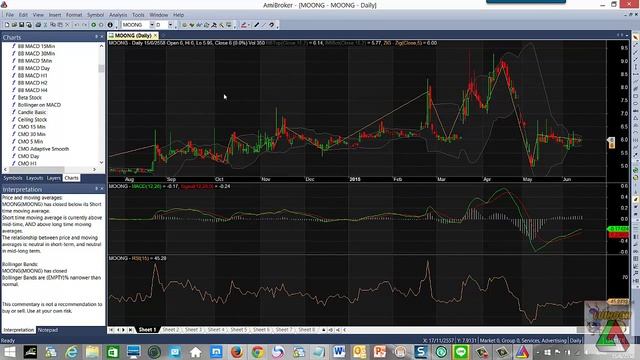Click the Delete X toolbar icon

click(67, 25)
